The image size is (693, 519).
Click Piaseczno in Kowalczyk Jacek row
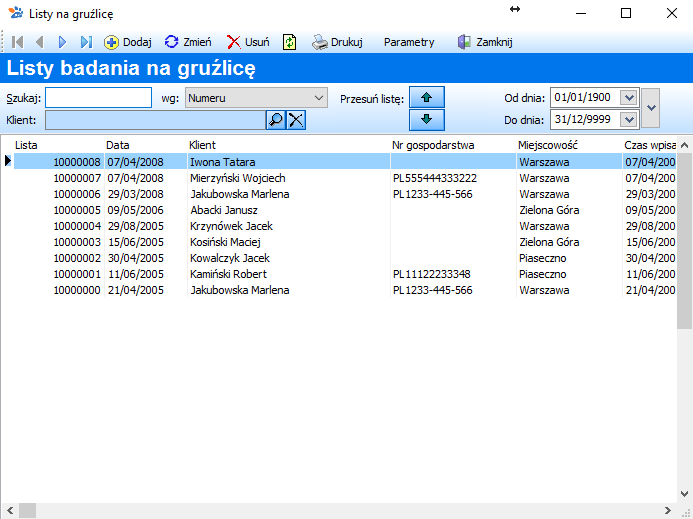(x=542, y=258)
